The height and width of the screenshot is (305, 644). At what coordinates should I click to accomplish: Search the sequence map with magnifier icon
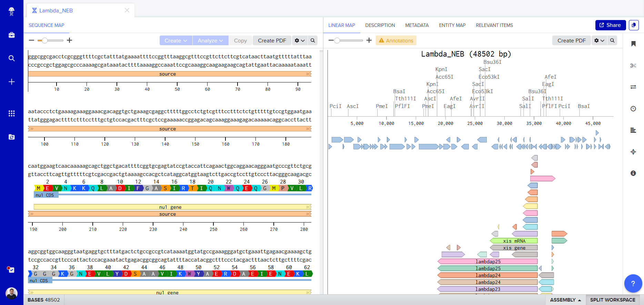tap(313, 41)
